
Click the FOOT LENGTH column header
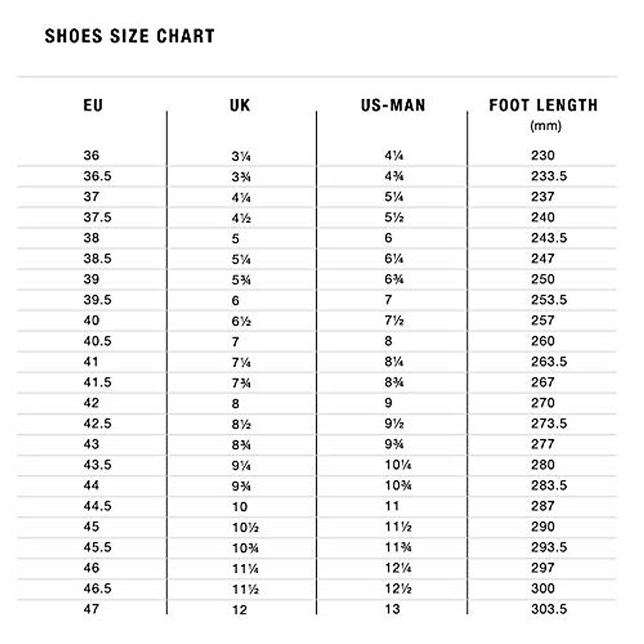(543, 105)
